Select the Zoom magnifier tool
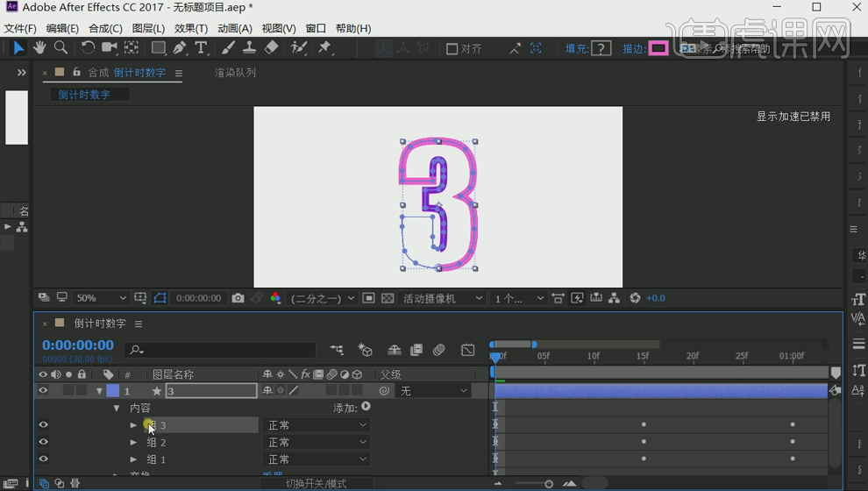This screenshot has height=491, width=868. click(x=60, y=48)
